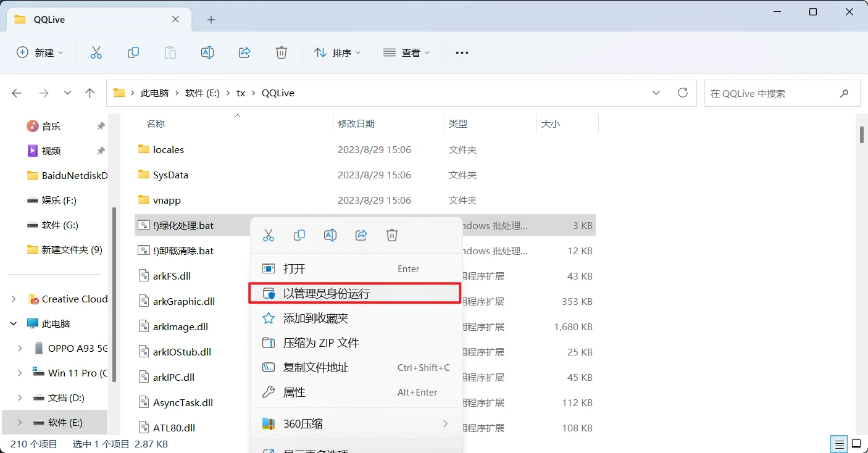Click the search magnifier icon
Image resolution: width=868 pixels, height=453 pixels.
845,94
